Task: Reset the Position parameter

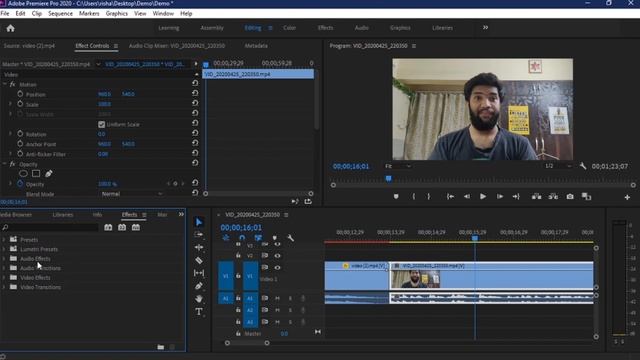Action: [195, 93]
